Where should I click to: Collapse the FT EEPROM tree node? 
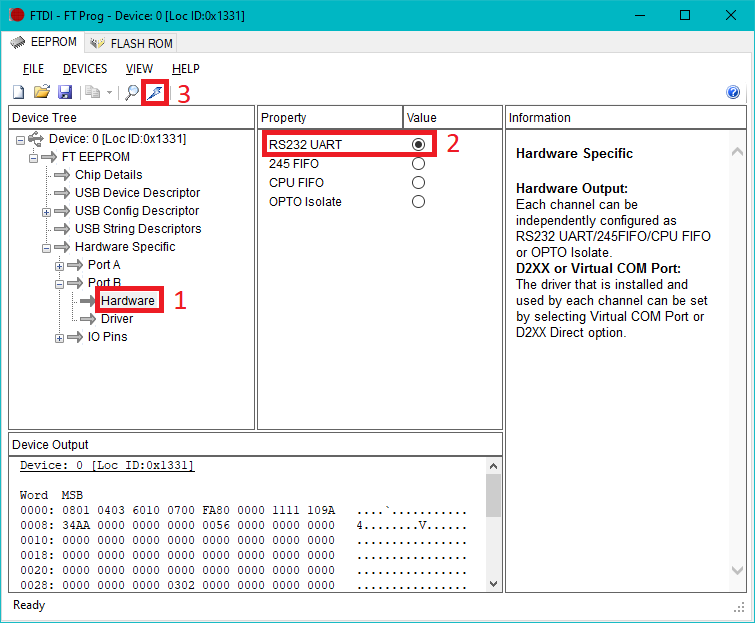click(33, 158)
